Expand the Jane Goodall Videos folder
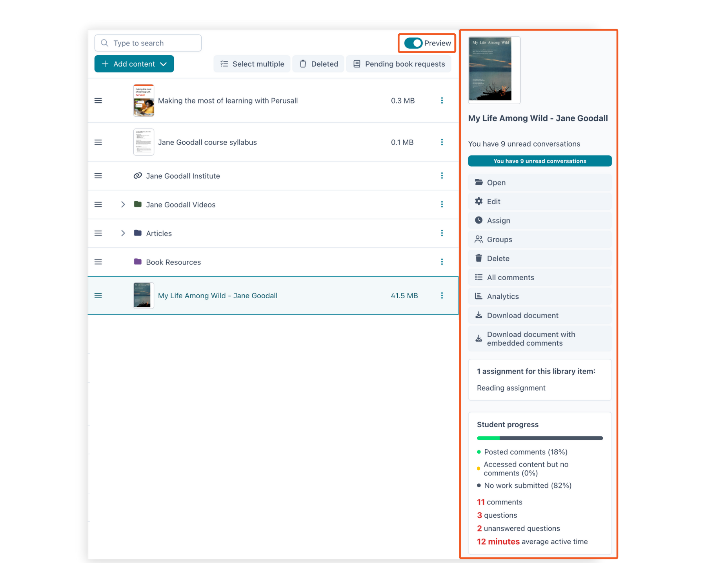 tap(123, 204)
